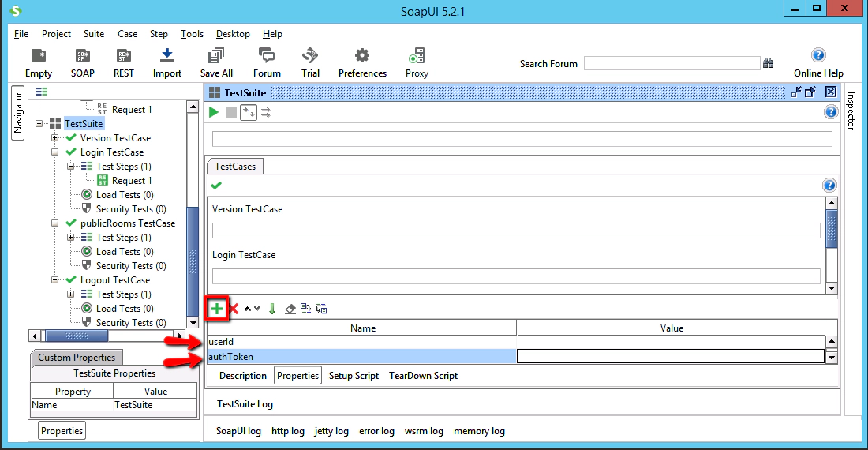Image resolution: width=868 pixels, height=450 pixels.
Task: Click the Import project icon
Action: (x=166, y=62)
